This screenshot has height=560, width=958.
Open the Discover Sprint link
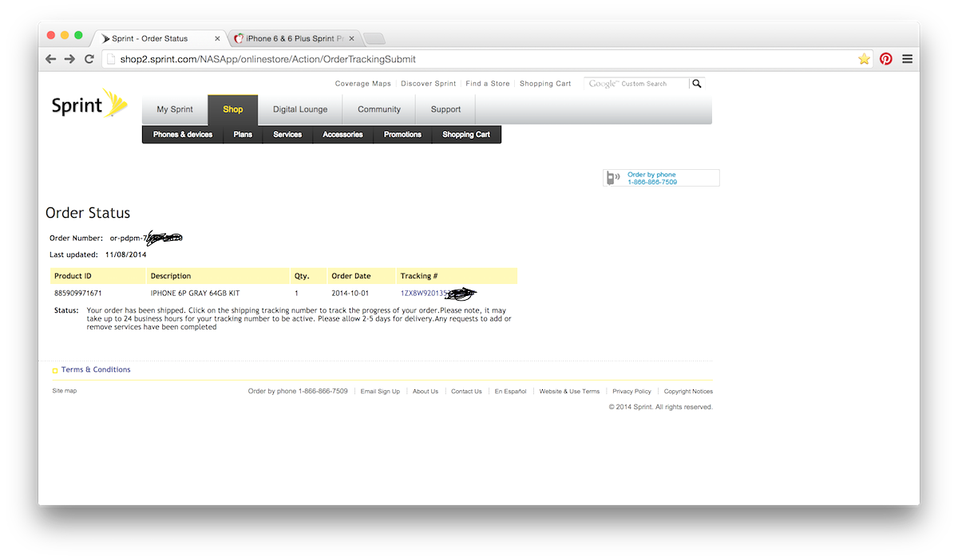pyautogui.click(x=429, y=84)
